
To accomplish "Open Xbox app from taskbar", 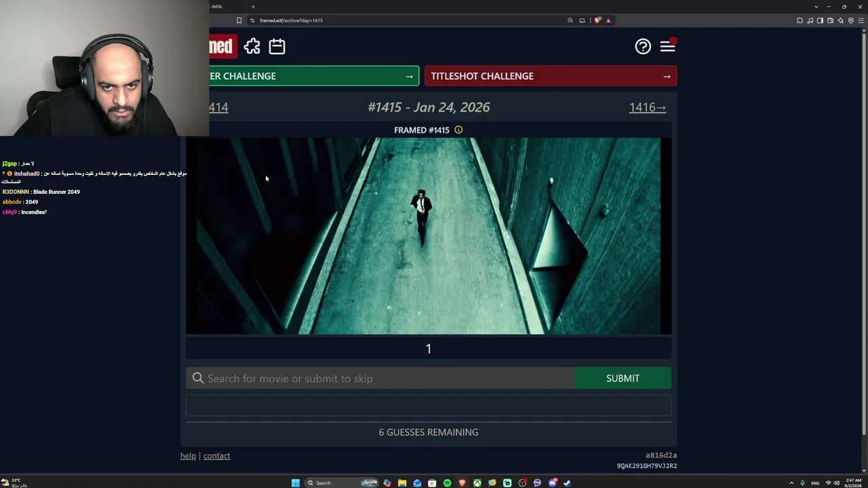I will (477, 483).
